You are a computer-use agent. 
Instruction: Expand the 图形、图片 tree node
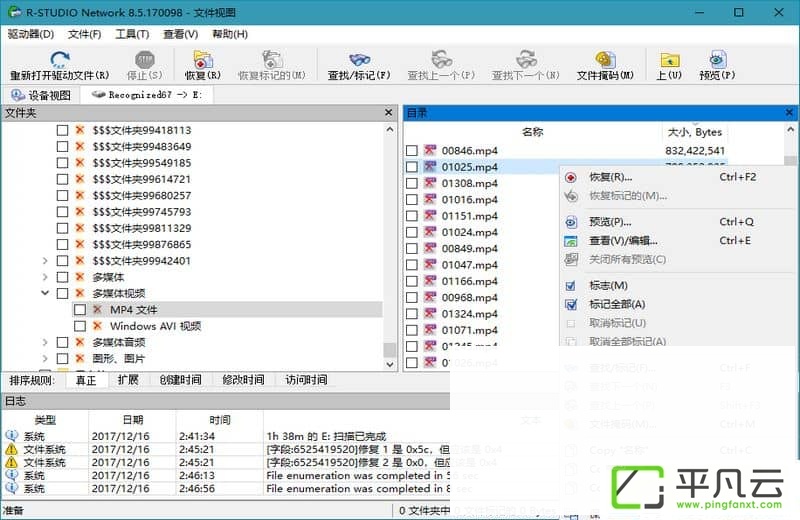[x=45, y=359]
